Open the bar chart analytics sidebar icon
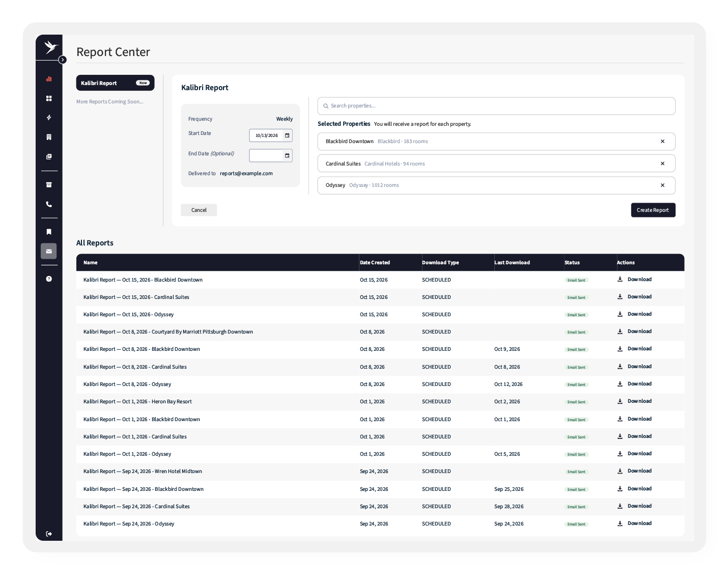Image resolution: width=728 pixels, height=581 pixels. point(49,79)
